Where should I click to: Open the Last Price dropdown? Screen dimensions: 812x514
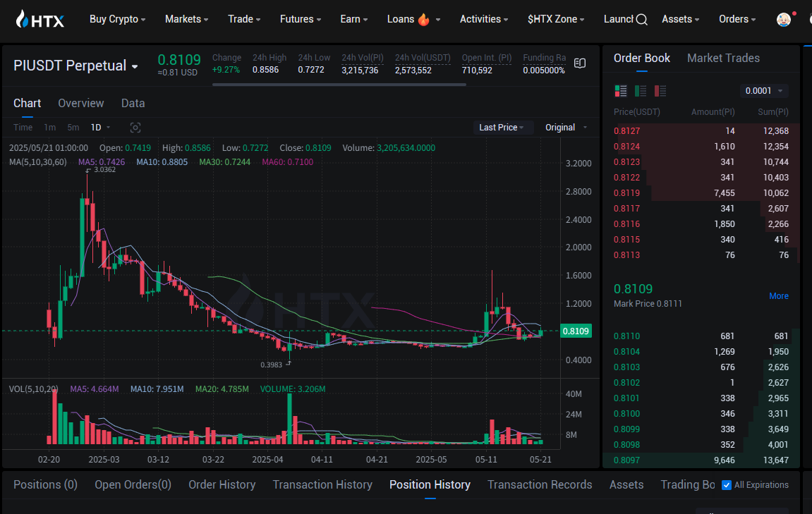point(502,128)
